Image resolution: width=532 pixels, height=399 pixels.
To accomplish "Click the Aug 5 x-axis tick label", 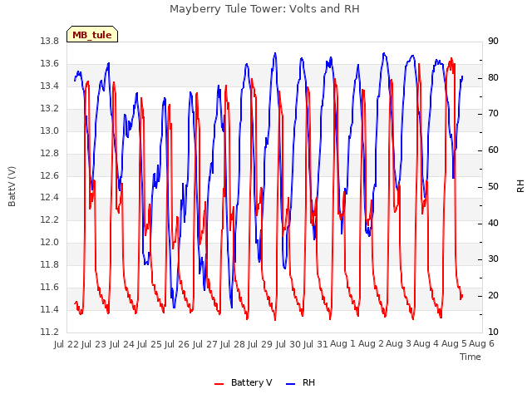I will point(454,344).
